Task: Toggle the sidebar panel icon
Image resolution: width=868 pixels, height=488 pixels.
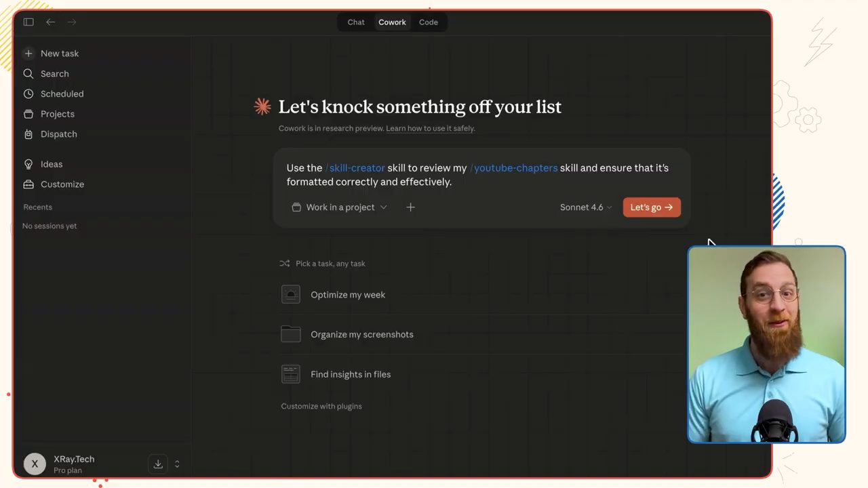Action: point(28,22)
